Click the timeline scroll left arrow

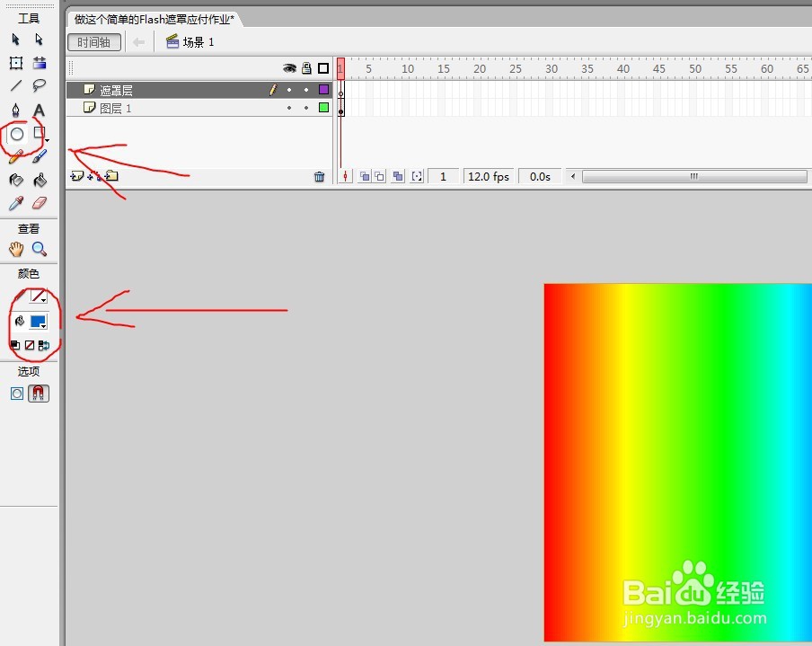[x=573, y=177]
